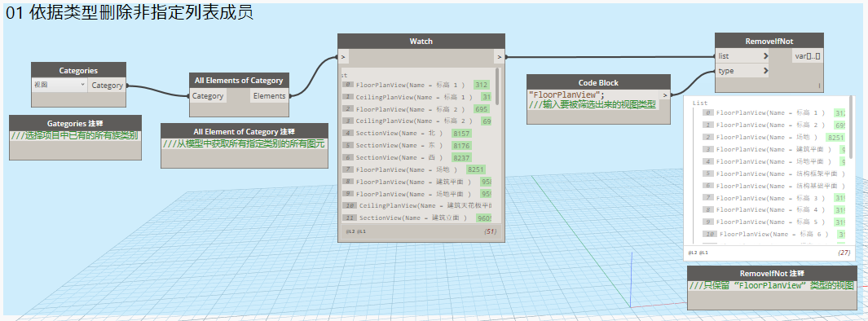
Task: Click @L2 @L1 levels label in Watch
Action: [356, 232]
